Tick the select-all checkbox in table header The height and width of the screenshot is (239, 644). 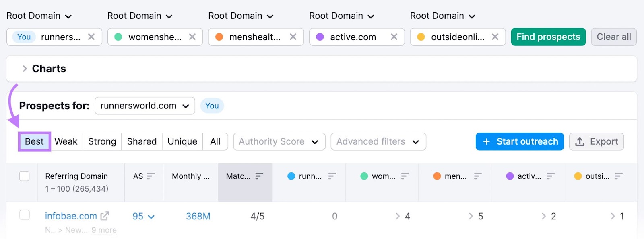pyautogui.click(x=25, y=176)
